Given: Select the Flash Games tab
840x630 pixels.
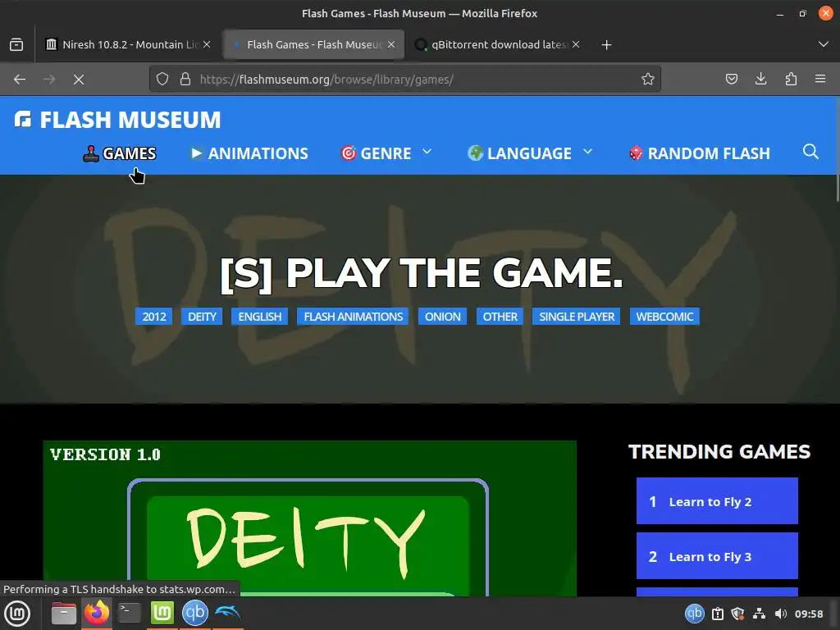Looking at the screenshot, I should click(x=313, y=44).
